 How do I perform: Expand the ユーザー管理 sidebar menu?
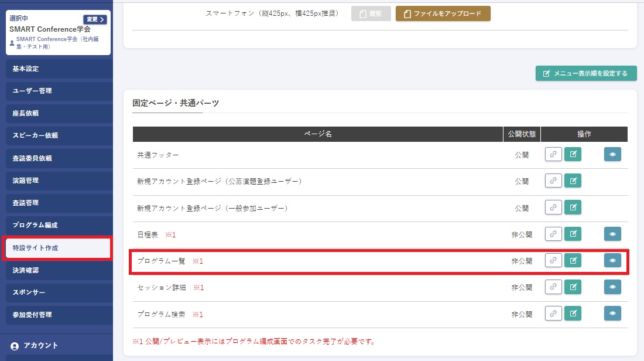point(56,91)
